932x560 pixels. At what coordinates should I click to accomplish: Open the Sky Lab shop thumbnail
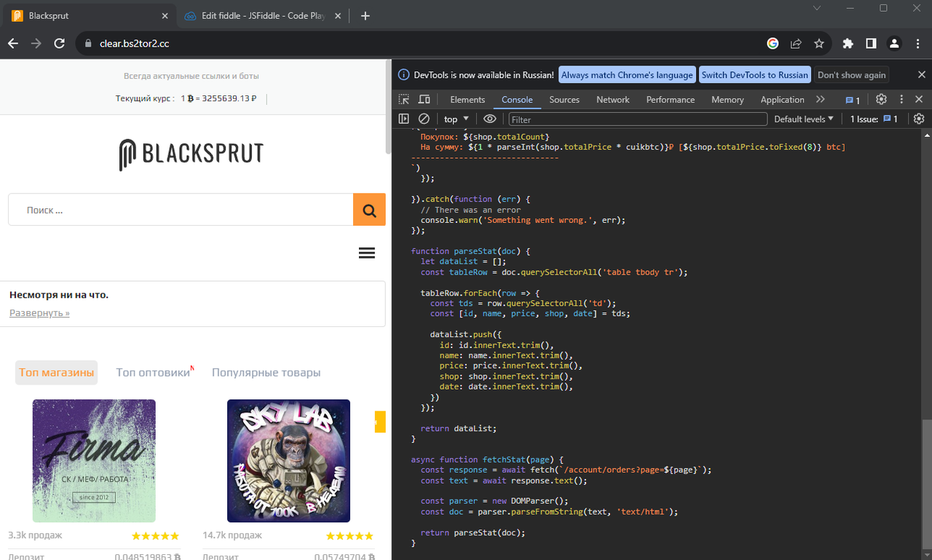click(x=288, y=460)
